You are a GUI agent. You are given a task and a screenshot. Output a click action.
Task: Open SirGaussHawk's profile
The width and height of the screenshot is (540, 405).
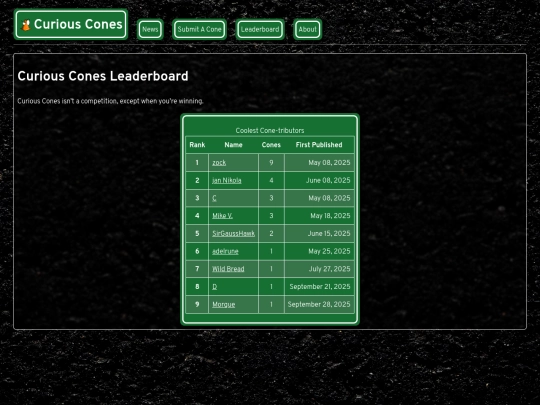point(233,233)
